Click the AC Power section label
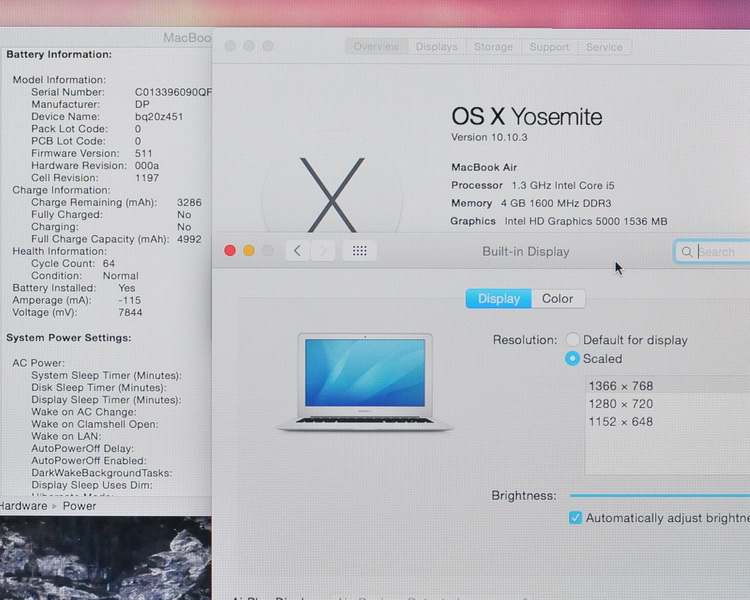 point(38,363)
